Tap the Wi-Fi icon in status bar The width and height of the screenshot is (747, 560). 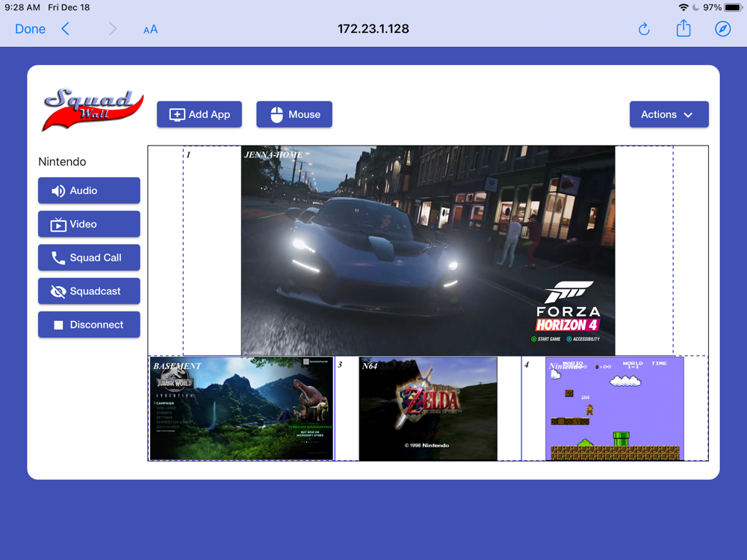pos(684,7)
